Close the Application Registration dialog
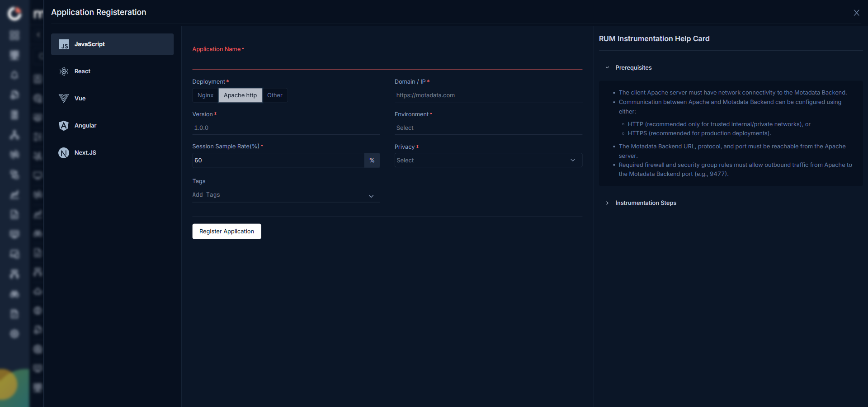 click(856, 13)
